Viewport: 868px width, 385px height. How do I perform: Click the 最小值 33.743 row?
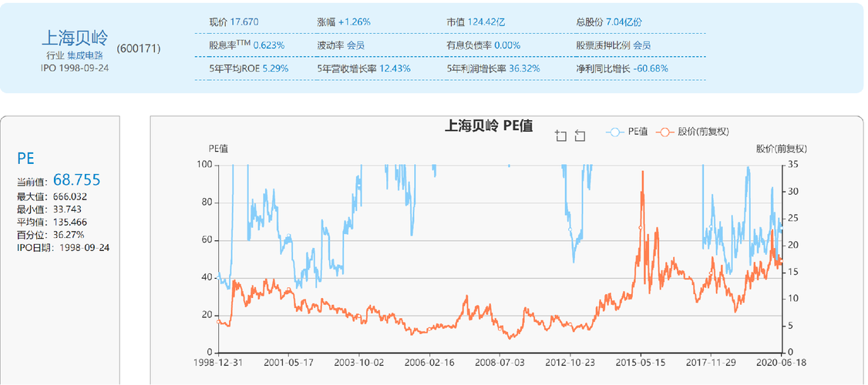pyautogui.click(x=50, y=209)
